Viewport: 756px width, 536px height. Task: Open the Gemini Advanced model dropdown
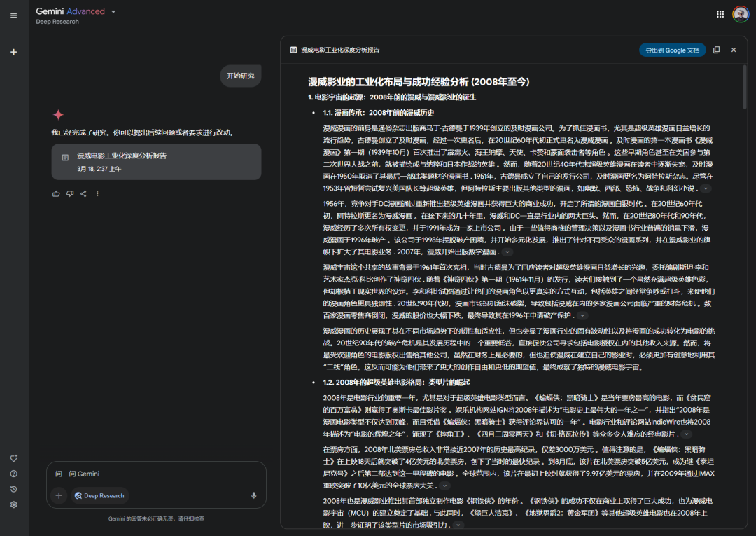click(113, 12)
